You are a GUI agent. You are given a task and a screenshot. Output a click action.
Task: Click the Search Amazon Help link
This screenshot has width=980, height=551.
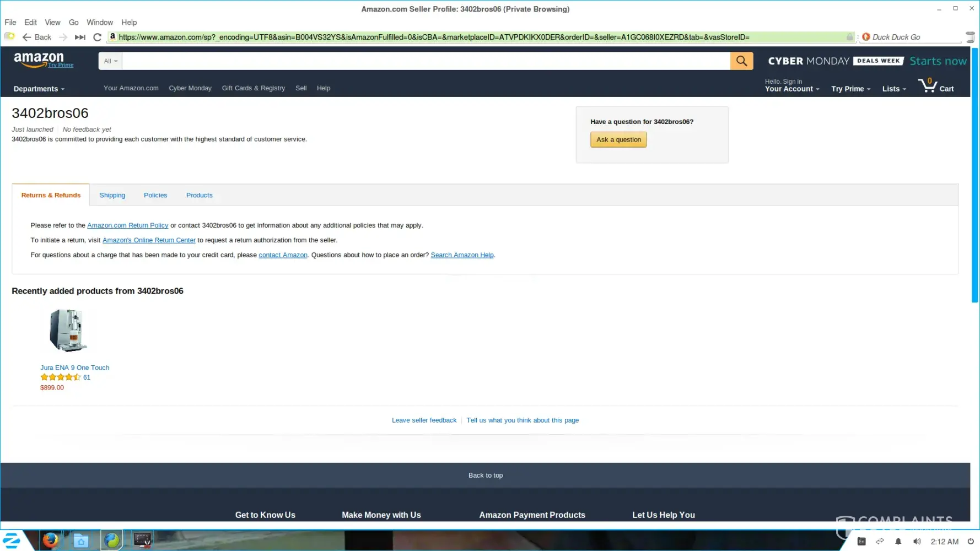tap(462, 255)
